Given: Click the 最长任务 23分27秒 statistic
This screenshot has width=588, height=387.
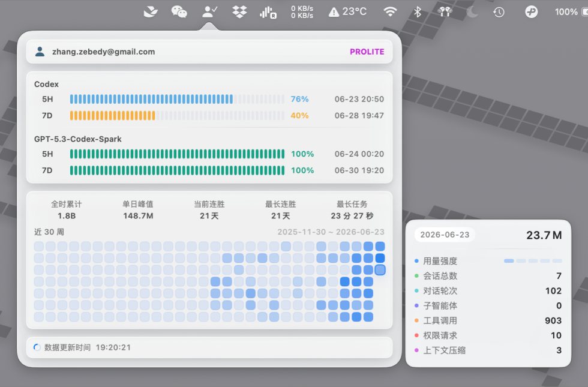Looking at the screenshot, I should coord(352,209).
